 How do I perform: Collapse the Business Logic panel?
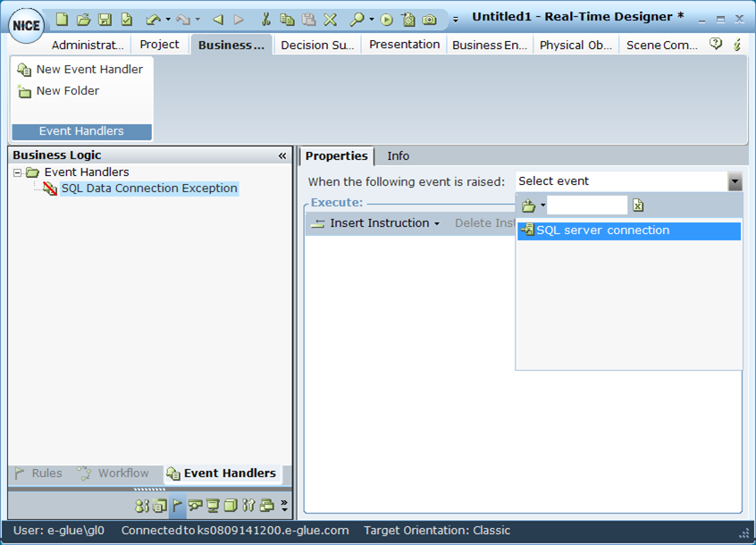click(282, 155)
